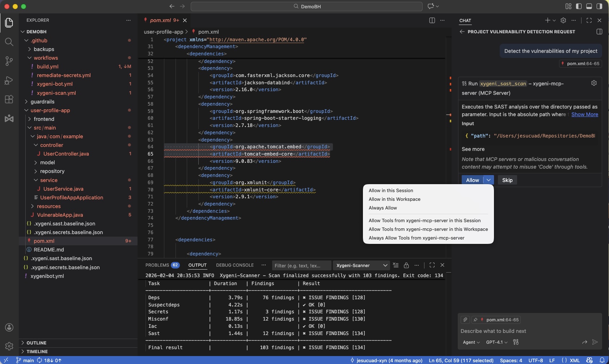This screenshot has height=364, width=609.
Task: Expand the OUTLINE section
Action: (36, 343)
